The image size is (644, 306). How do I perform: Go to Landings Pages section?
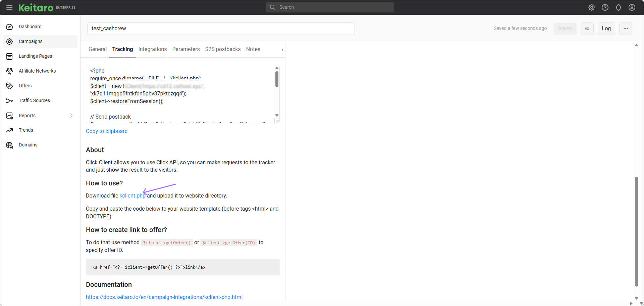35,56
